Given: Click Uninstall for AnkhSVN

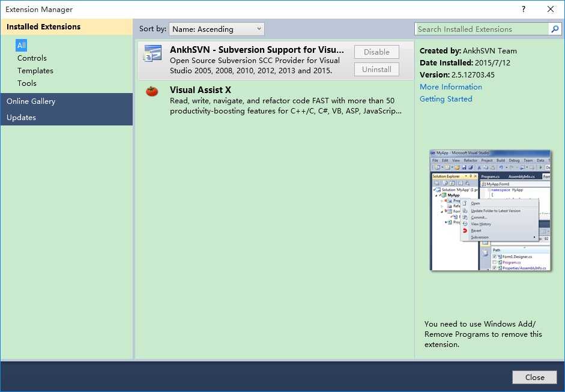Looking at the screenshot, I should coord(376,70).
